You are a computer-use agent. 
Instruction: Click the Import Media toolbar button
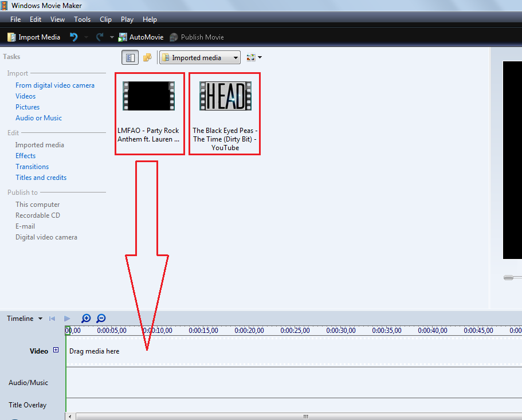coord(34,37)
